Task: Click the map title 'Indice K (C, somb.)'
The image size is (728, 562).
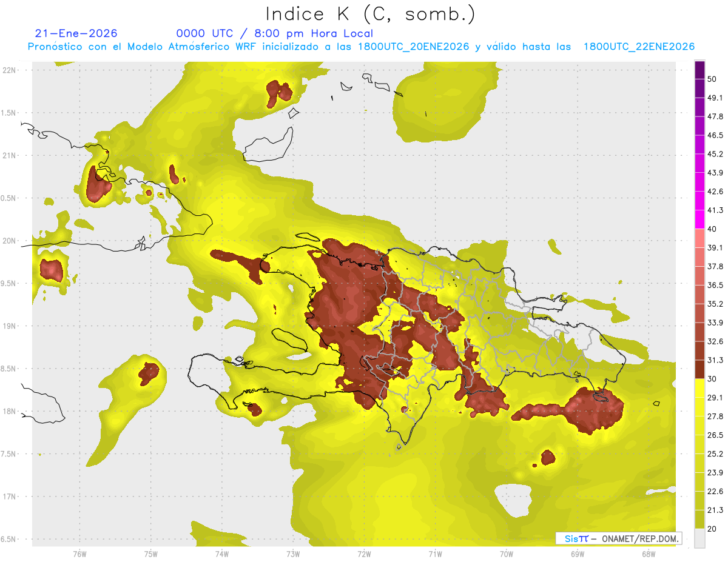Action: point(370,15)
